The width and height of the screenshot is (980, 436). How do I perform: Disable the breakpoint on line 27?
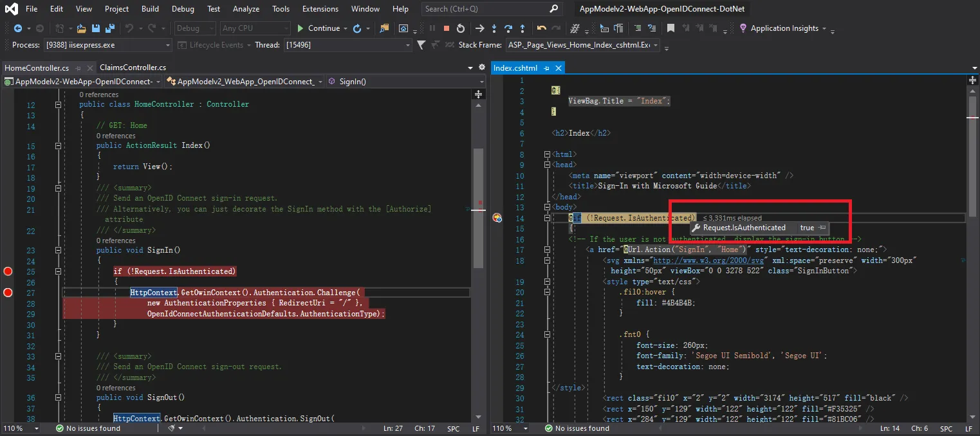8,293
